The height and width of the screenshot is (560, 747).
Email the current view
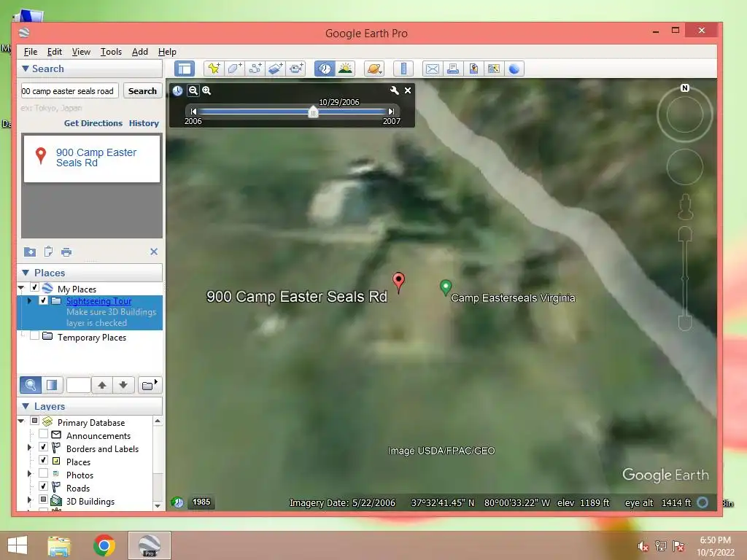[432, 69]
